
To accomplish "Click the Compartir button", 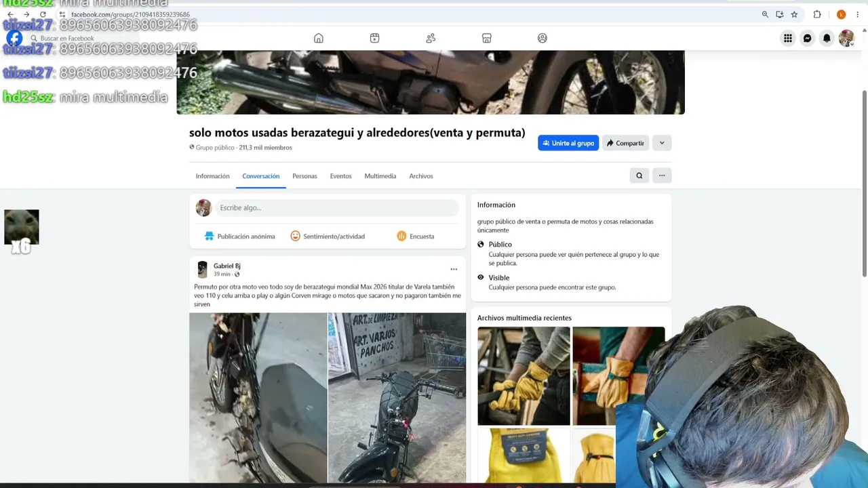I will coord(625,143).
